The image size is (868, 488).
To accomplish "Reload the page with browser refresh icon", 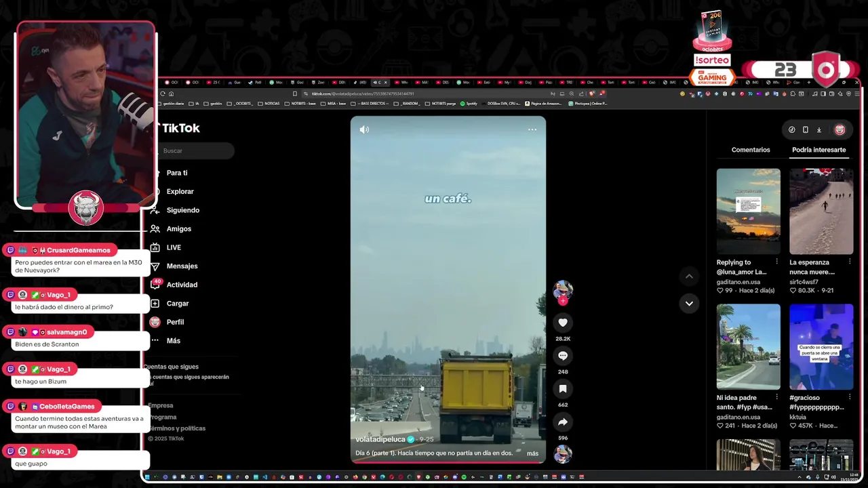I will pyautogui.click(x=163, y=94).
